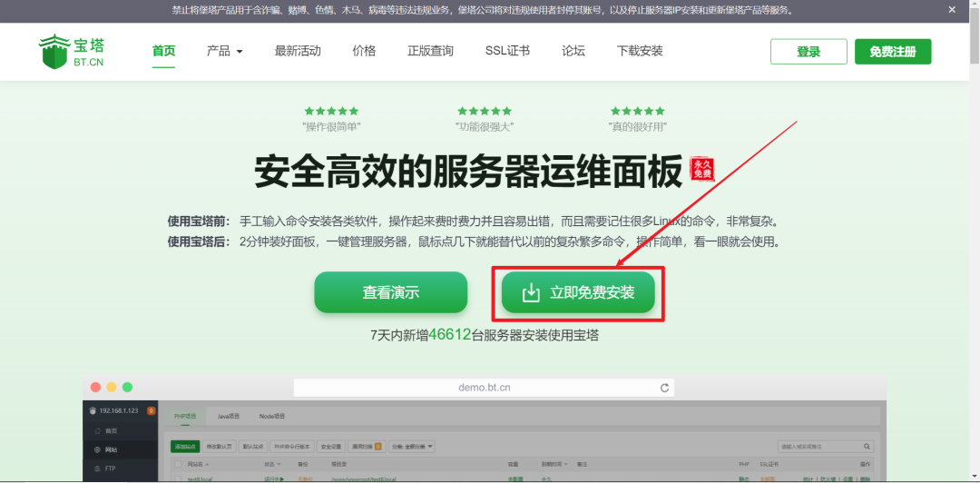Image resolution: width=980 pixels, height=483 pixels.
Task: Close the top warning banner
Action: pyautogui.click(x=952, y=10)
